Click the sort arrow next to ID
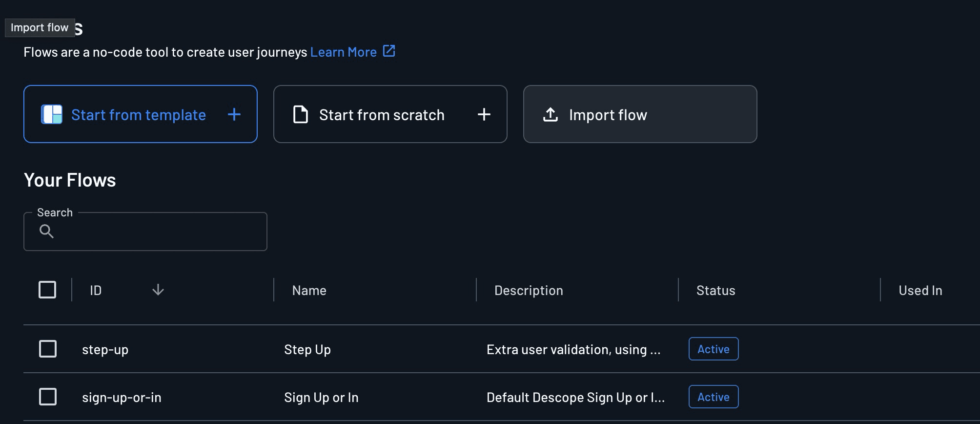 point(158,290)
